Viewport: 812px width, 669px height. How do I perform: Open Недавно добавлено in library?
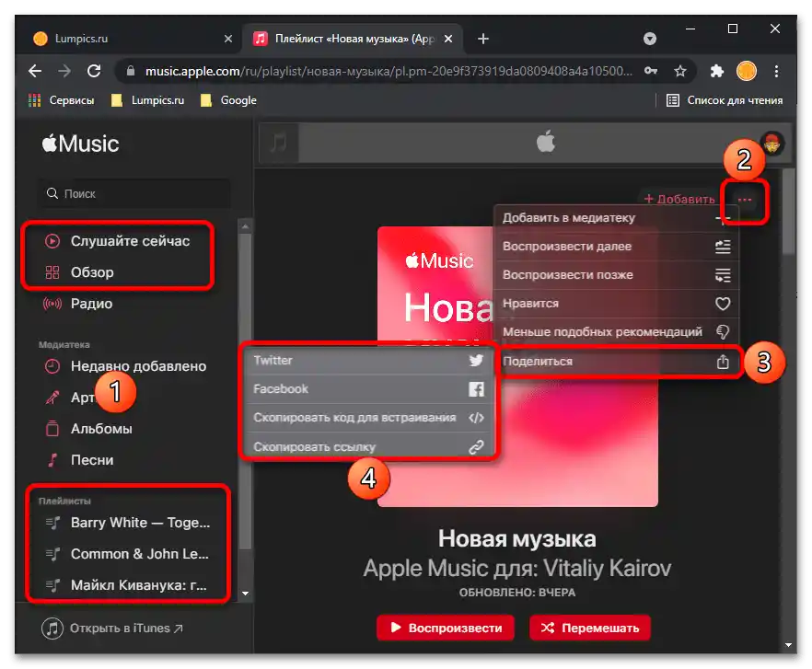[125, 366]
